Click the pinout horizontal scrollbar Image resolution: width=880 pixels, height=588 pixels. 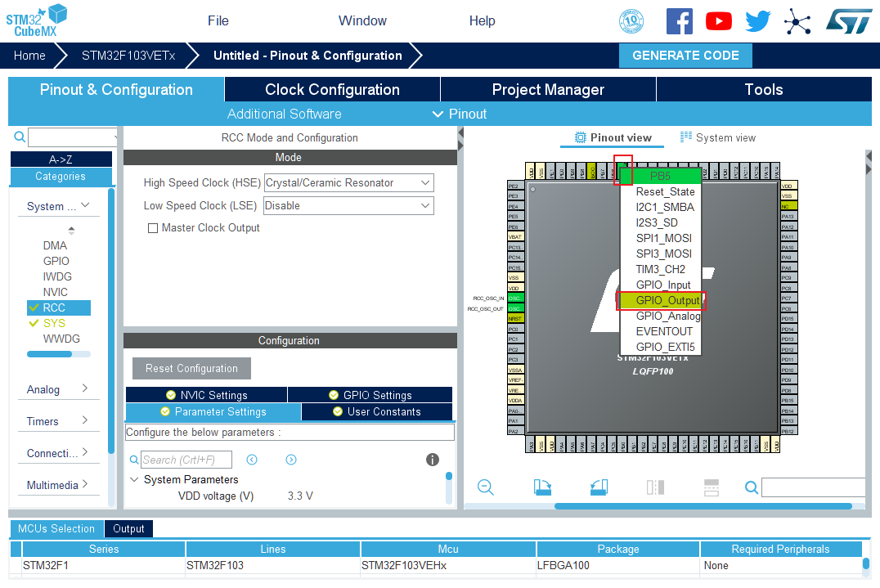click(x=703, y=506)
